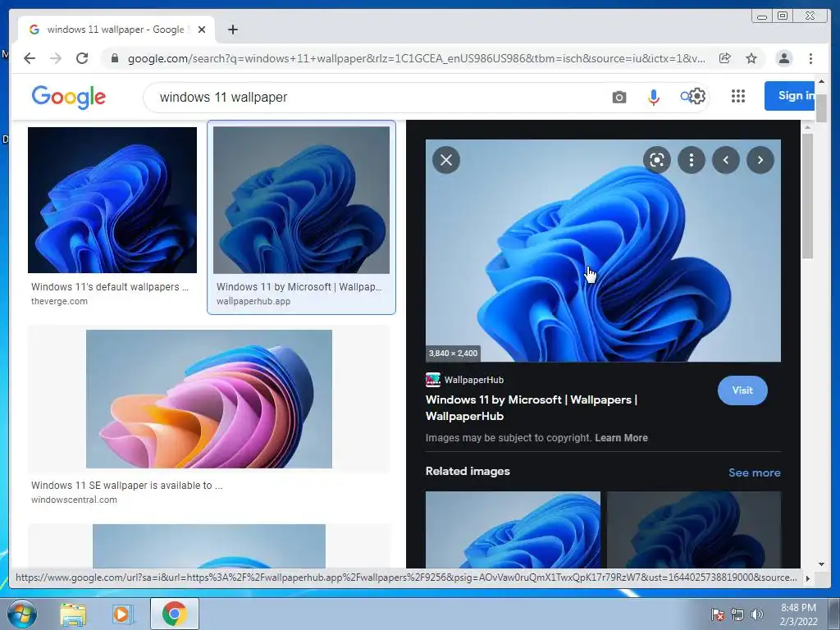Viewport: 840px width, 630px height.
Task: Click the wallpaperhub.app source link
Action: tap(253, 302)
